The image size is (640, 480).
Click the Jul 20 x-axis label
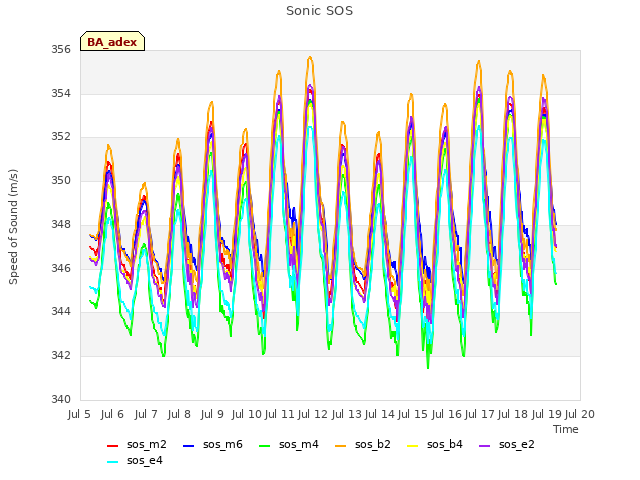[580, 414]
